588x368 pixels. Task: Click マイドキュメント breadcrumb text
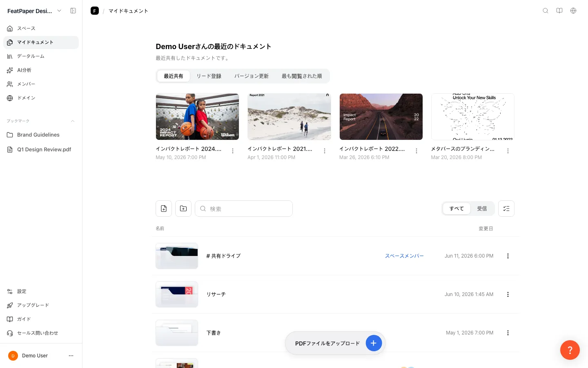tap(128, 11)
